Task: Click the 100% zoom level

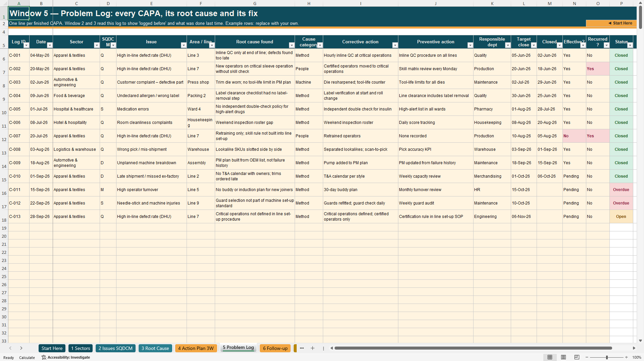Action: point(637,357)
